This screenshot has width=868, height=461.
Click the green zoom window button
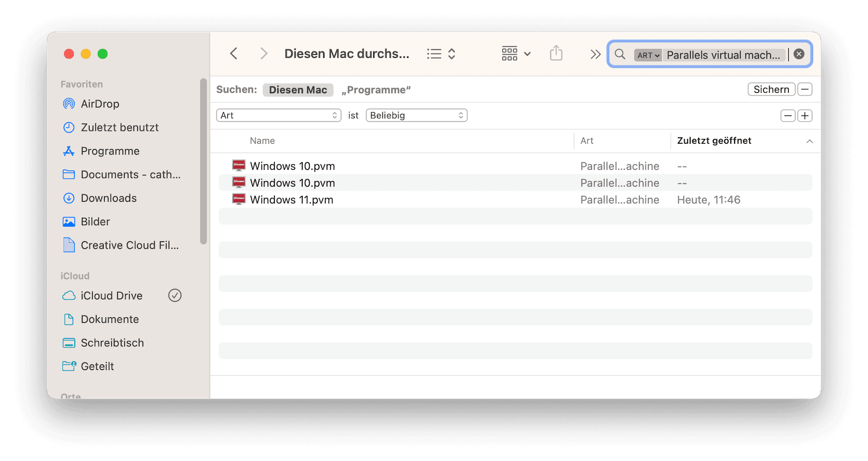pos(103,54)
